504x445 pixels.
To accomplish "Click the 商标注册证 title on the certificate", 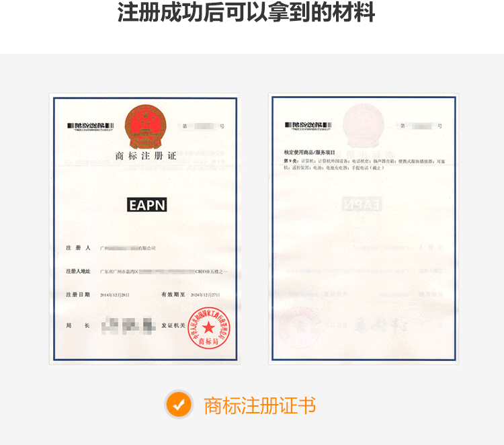I will pos(146,156).
